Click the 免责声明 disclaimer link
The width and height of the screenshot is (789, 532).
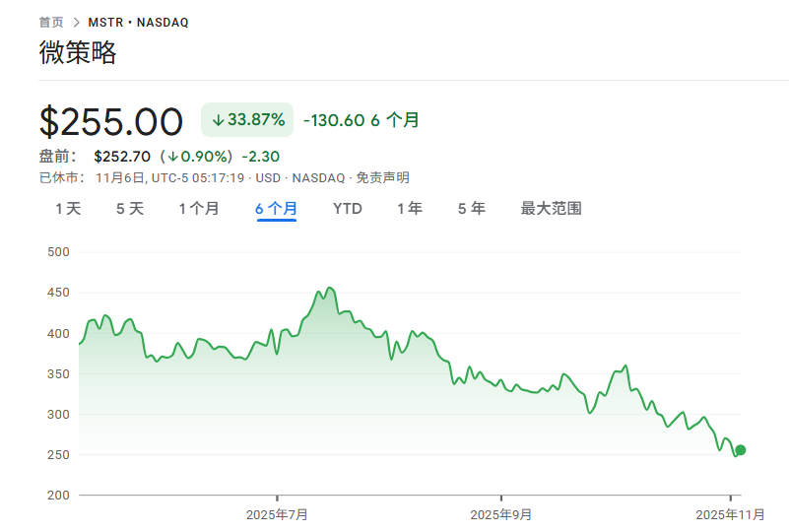[382, 178]
